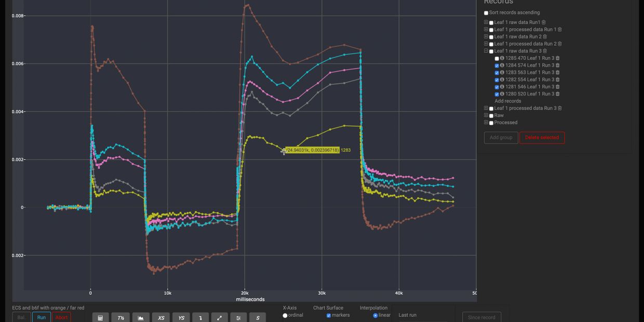
Task: Collapse the Leaf 1 raw data Run 3 group
Action: coord(486,51)
